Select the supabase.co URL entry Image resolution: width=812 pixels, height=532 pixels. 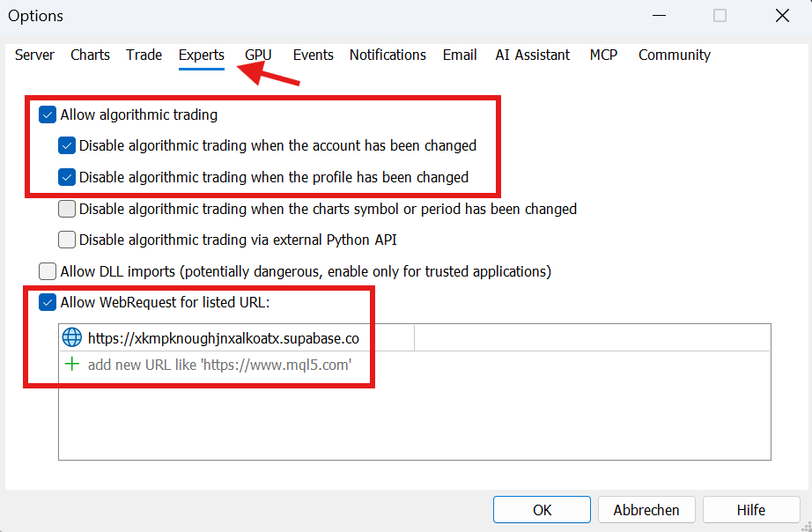[224, 338]
